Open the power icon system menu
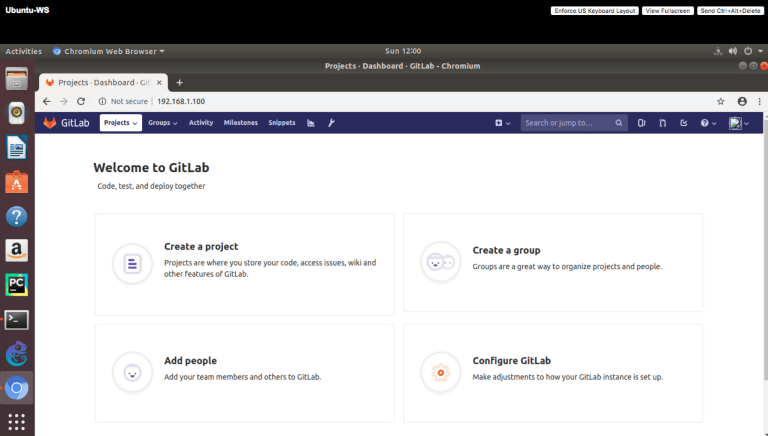The height and width of the screenshot is (436, 768). [748, 51]
